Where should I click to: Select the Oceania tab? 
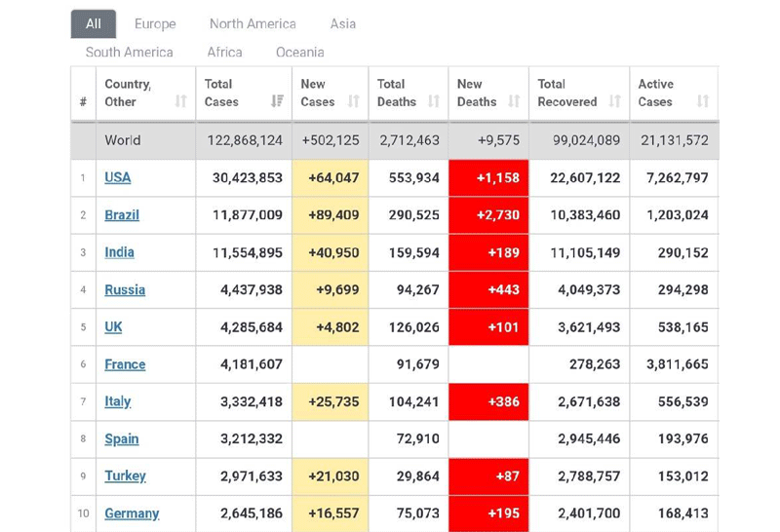point(299,53)
